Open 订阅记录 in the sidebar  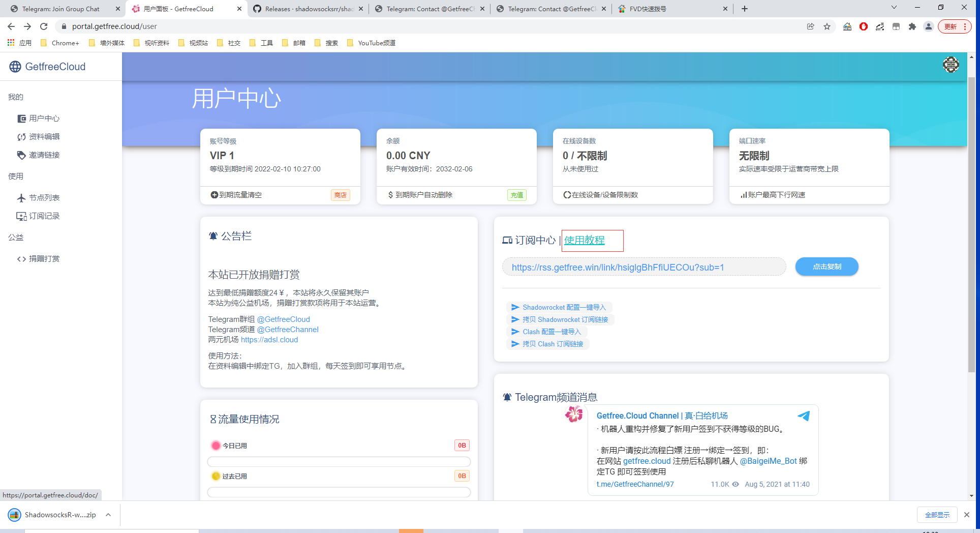39,216
